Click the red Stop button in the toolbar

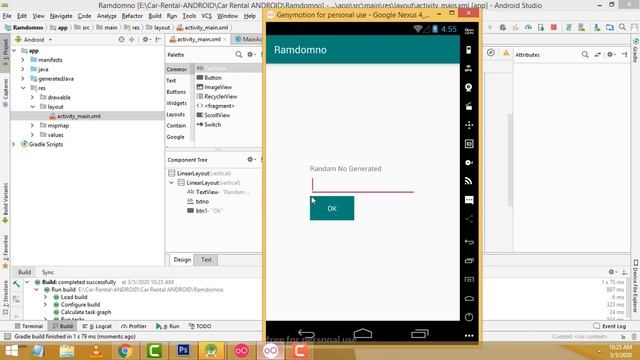553,27
